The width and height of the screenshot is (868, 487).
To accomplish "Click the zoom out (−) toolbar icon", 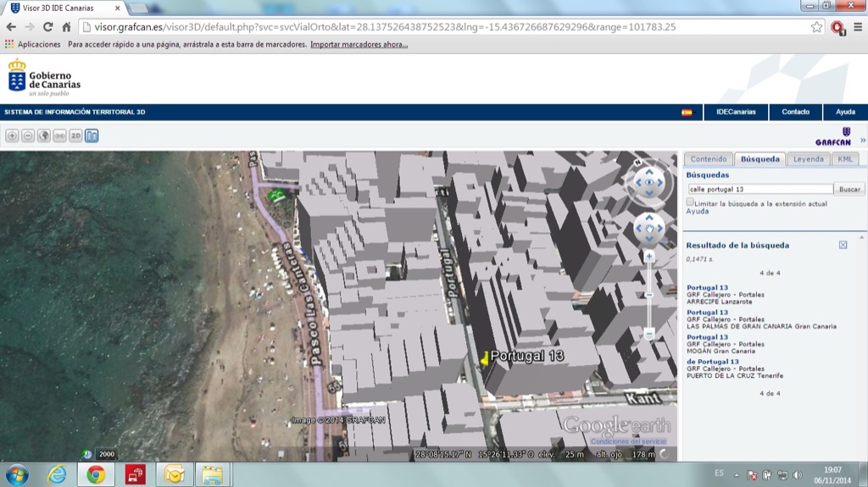I will coord(28,136).
